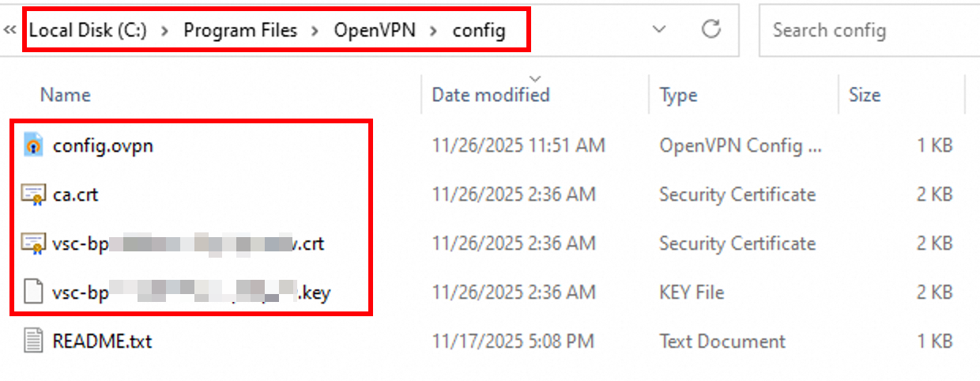Screen dimensions: 980x381
Task: Click the refresh icon in address bar
Action: pos(711,30)
